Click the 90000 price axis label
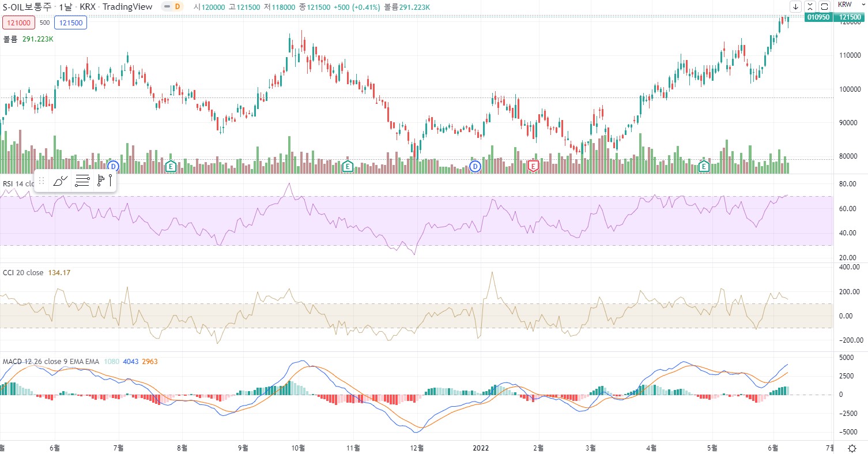The width and height of the screenshot is (868, 454). pos(850,123)
